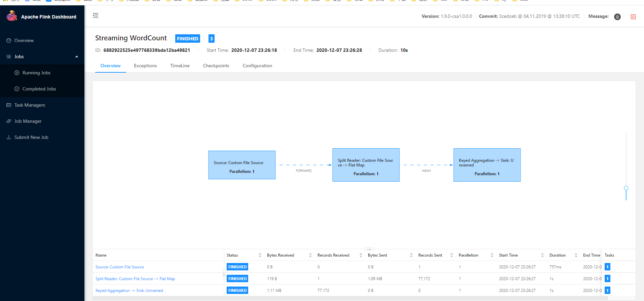Click the job ID text 6882922525e497768339bda12ba49821
The width and height of the screenshot is (644, 301).
[147, 50]
